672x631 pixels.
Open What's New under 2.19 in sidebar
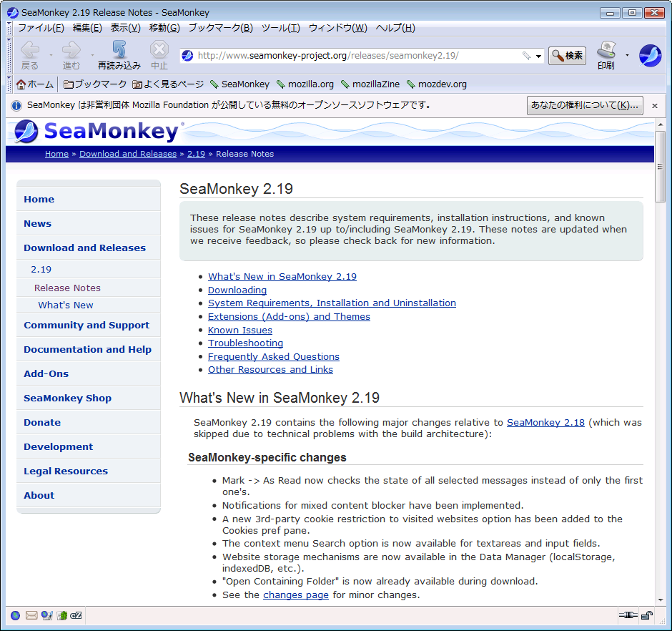pos(66,305)
